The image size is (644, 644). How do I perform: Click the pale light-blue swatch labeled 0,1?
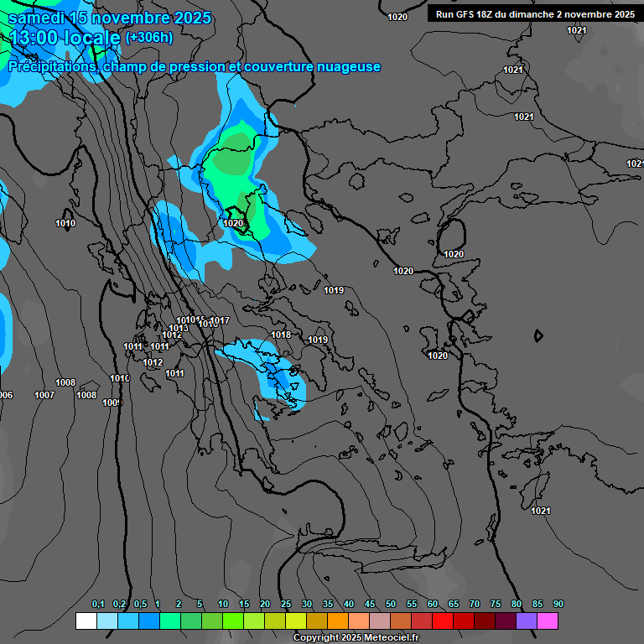tap(106, 621)
